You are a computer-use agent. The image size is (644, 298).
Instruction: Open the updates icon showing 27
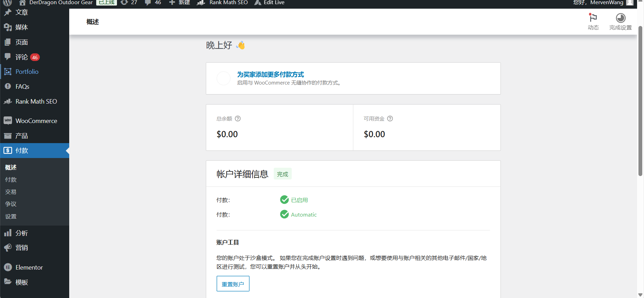125,2
